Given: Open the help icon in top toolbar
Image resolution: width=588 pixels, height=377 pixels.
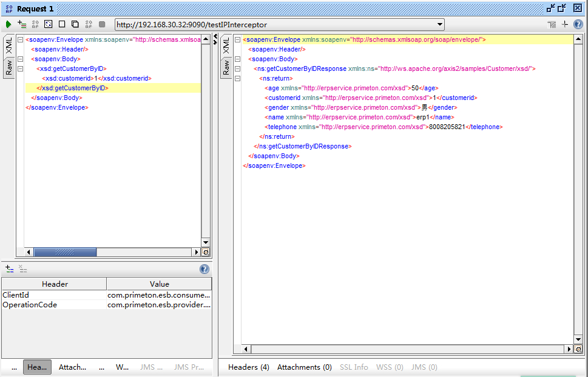Looking at the screenshot, I should [x=578, y=24].
